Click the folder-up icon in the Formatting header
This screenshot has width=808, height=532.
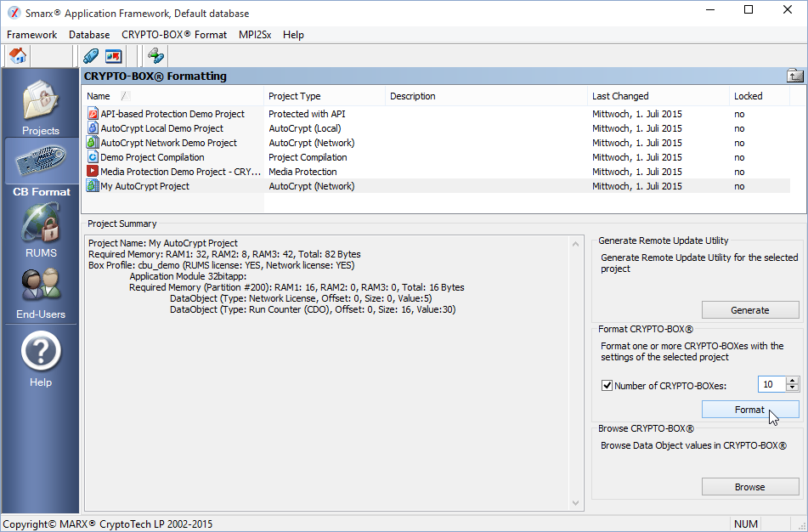click(794, 76)
